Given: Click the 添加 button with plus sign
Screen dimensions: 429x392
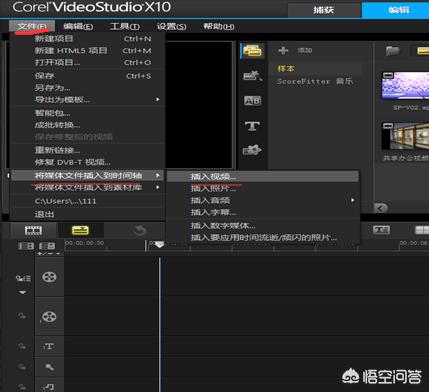Looking at the screenshot, I should (295, 50).
